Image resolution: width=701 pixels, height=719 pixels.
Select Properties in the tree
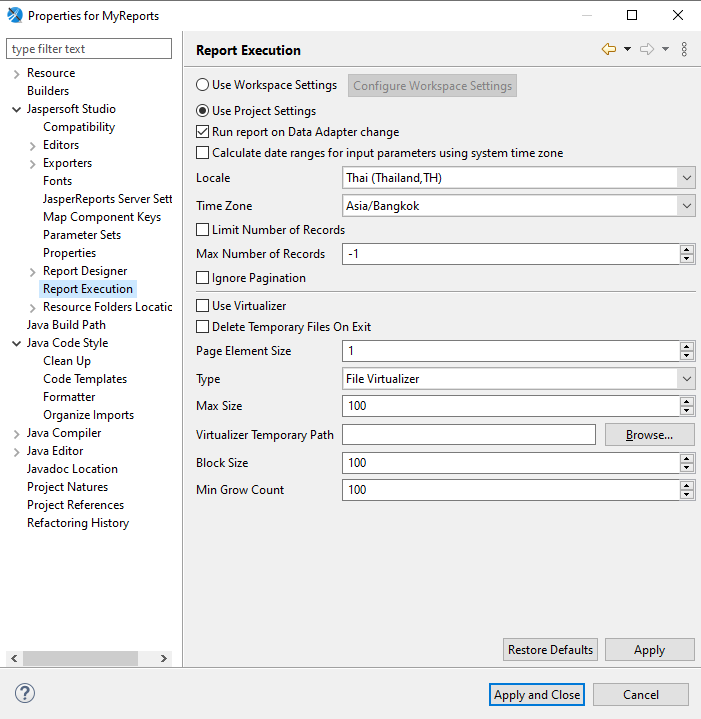pos(69,253)
